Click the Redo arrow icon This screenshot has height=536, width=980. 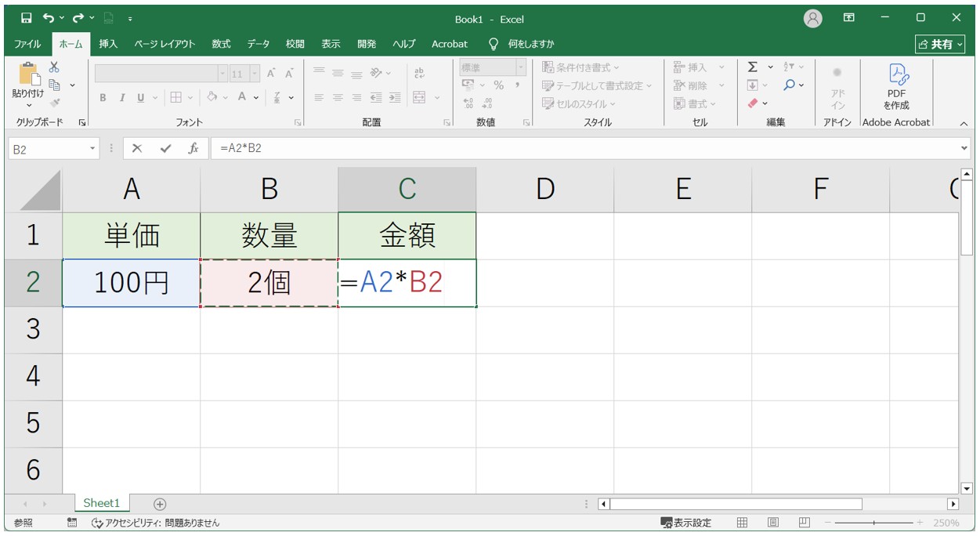click(78, 18)
